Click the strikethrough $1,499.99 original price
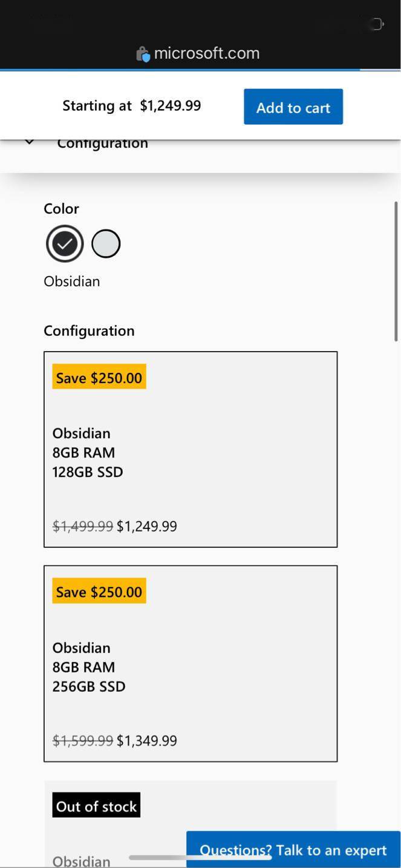The height and width of the screenshot is (868, 401). pos(82,526)
